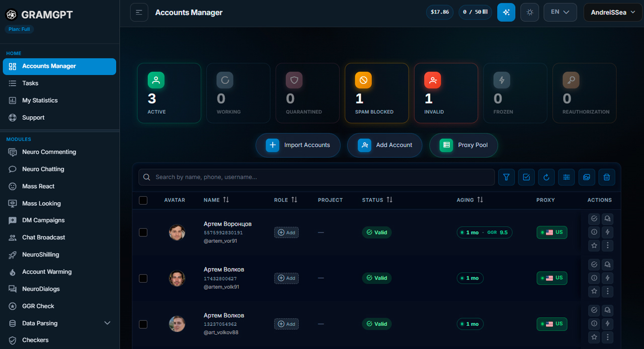Image resolution: width=644 pixels, height=349 pixels.
Task: Open column settings sliders icon
Action: [x=567, y=177]
